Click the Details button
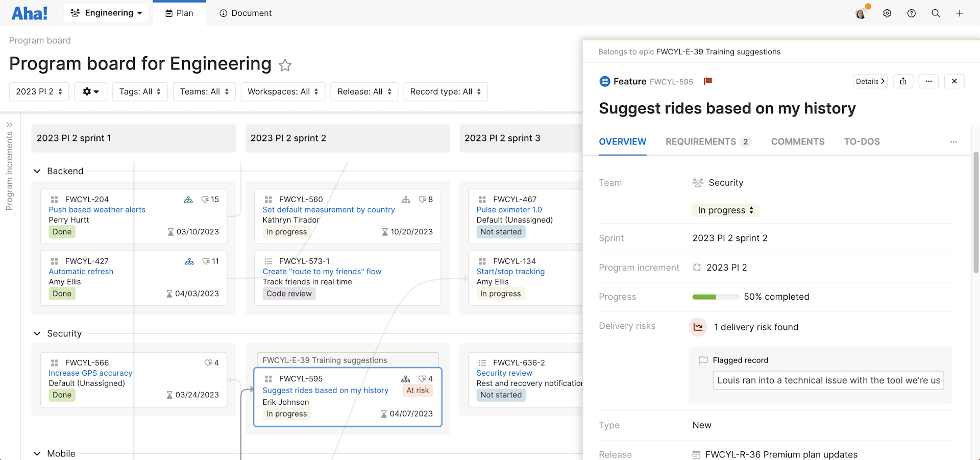980x460 pixels. pyautogui.click(x=870, y=81)
